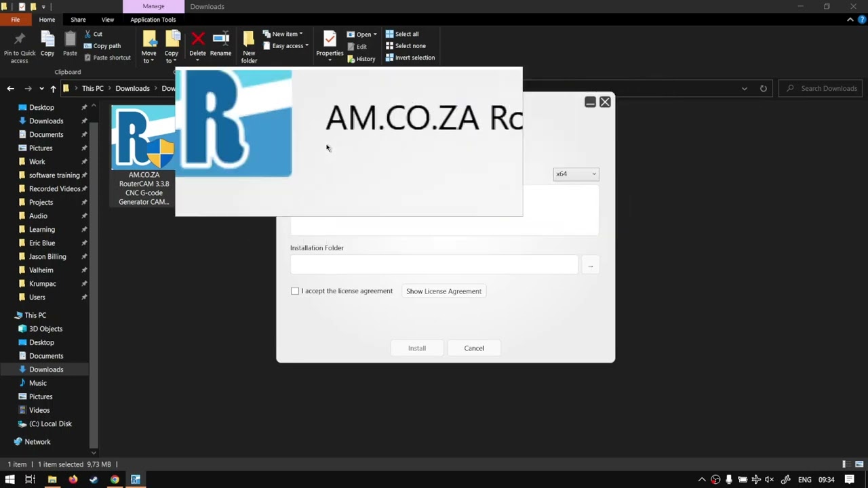Screen dimensions: 868x488
Task: Click Paste shortcut in ribbon
Action: 107,58
